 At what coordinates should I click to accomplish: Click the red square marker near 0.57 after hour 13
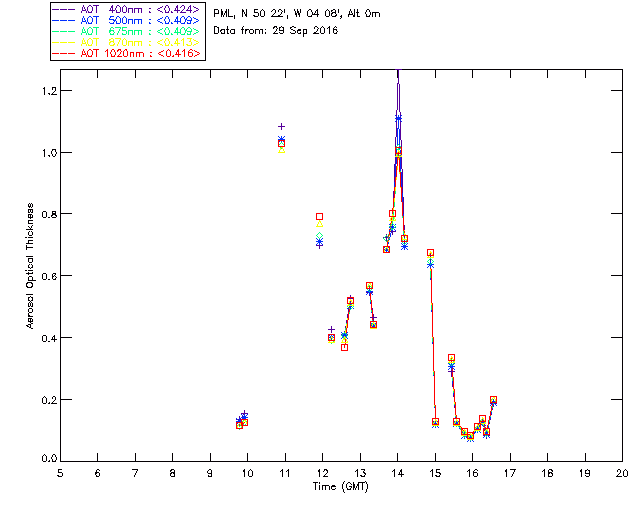[369, 285]
